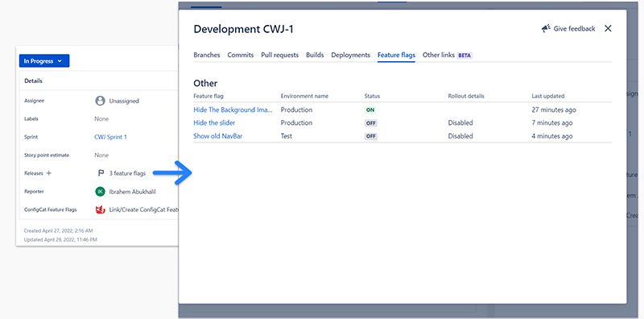Click the OFF badge for Hide the slider

click(371, 123)
